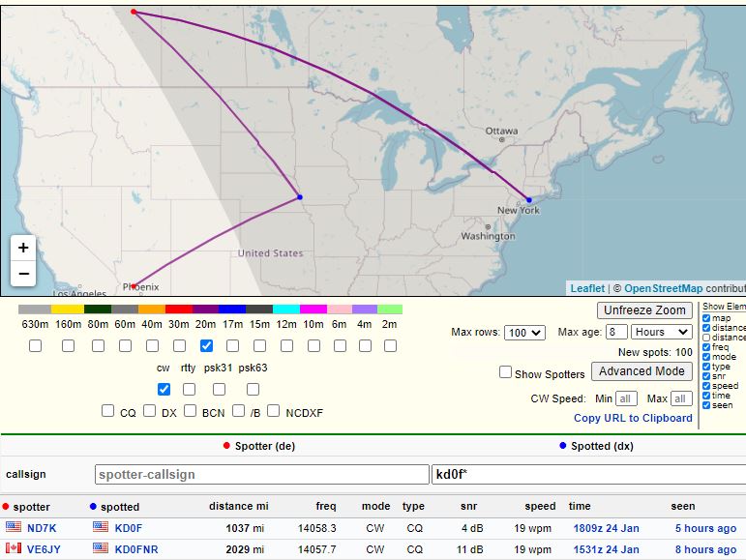Open spotter ND7K callsign link
Screen dimensions: 746x560
coord(42,528)
